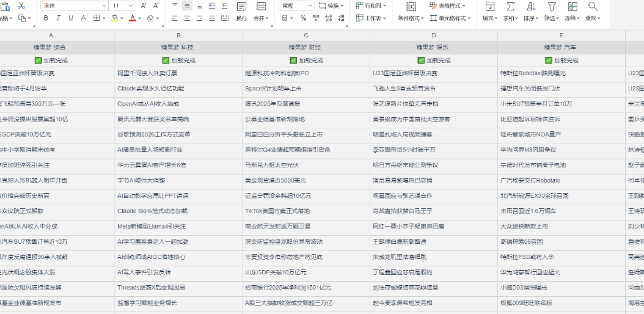The height and width of the screenshot is (314, 644).
Task: Open the 表格样式 table style menu
Action: (447, 5)
